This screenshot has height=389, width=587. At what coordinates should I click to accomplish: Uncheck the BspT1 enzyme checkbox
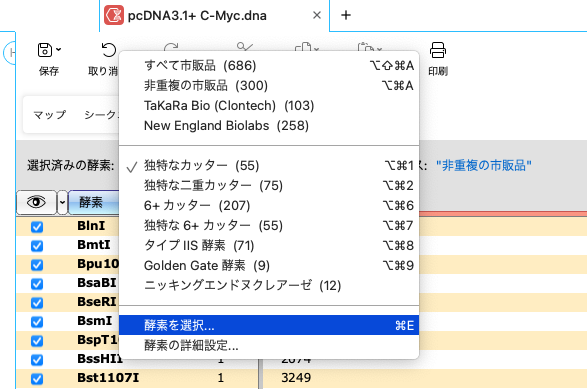37,341
